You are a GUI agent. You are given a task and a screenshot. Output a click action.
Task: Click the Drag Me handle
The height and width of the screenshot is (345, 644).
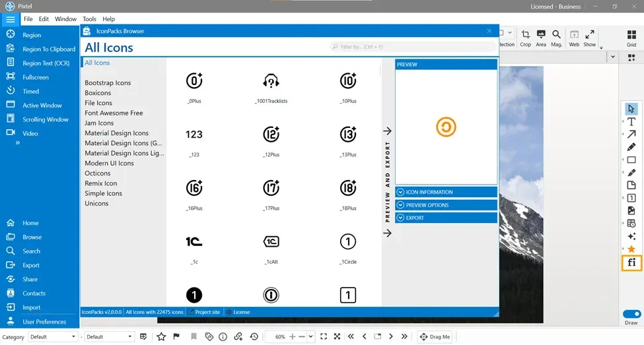click(435, 337)
